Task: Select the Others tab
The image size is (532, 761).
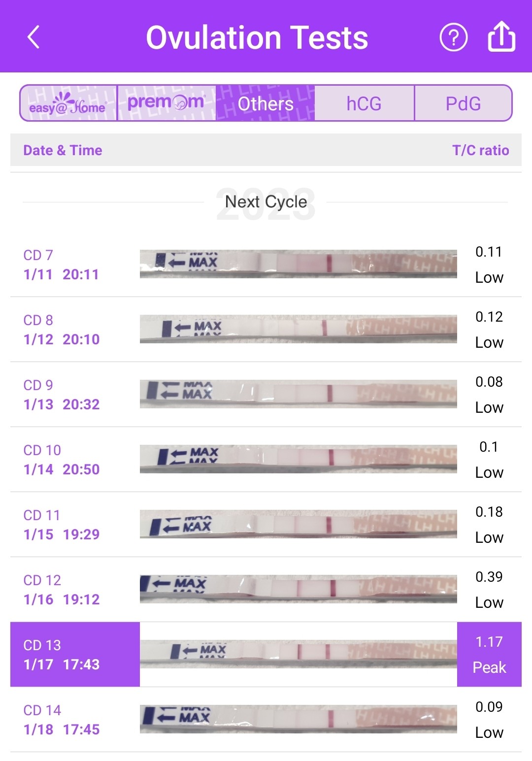Action: click(266, 103)
